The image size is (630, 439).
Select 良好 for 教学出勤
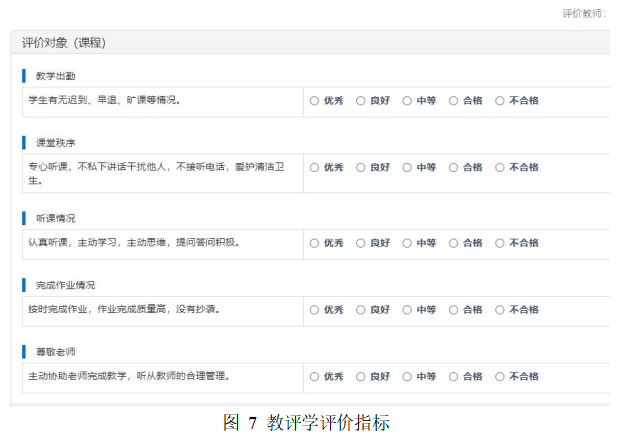(x=361, y=100)
